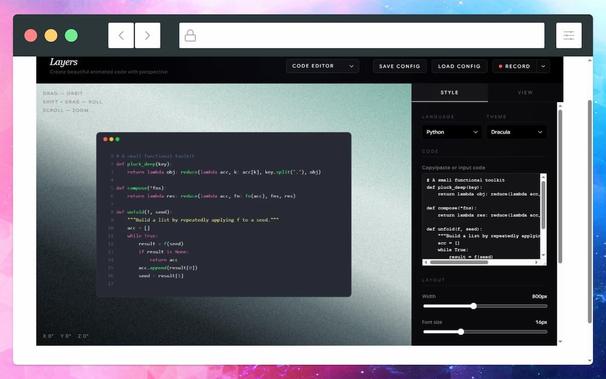
Task: Open the Code Editor mode dropdown
Action: pos(323,66)
